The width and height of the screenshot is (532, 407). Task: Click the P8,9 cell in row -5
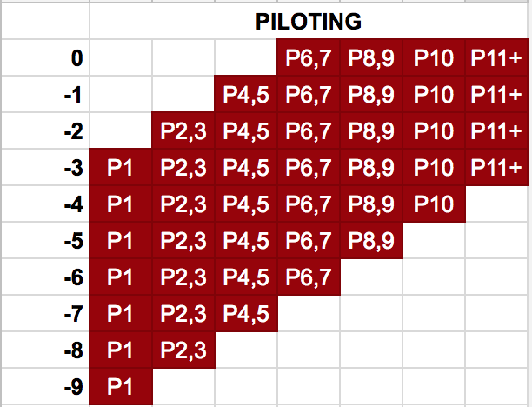(371, 239)
